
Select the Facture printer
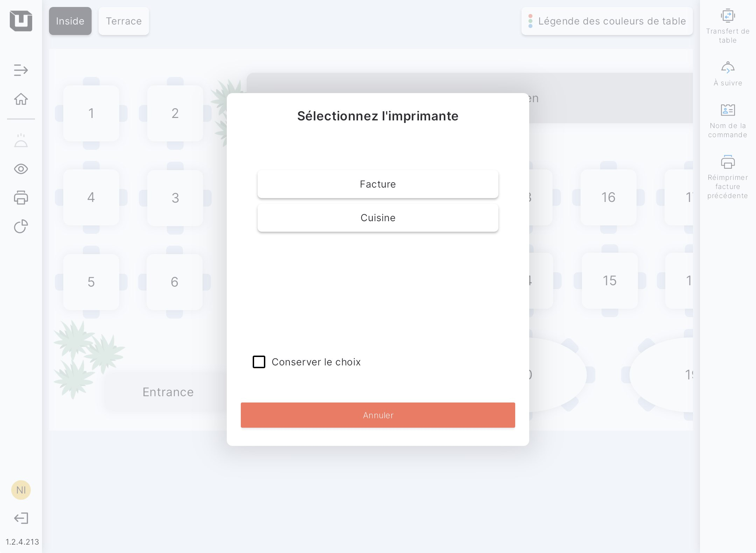click(x=378, y=184)
